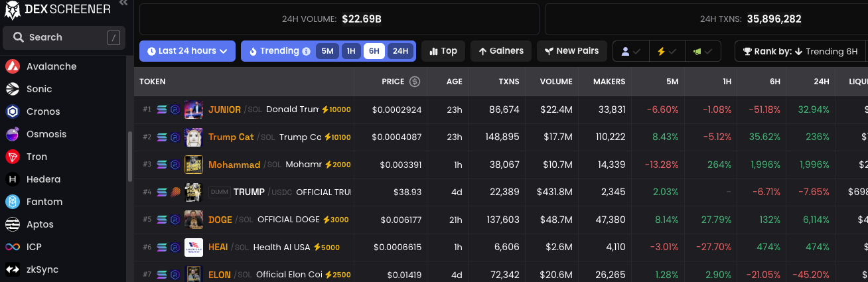Click the Trending info icon

306,51
